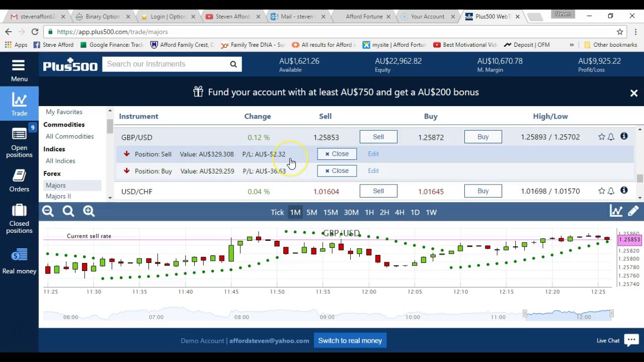
Task: Add USD/CHF to favorites star
Action: [x=601, y=191]
